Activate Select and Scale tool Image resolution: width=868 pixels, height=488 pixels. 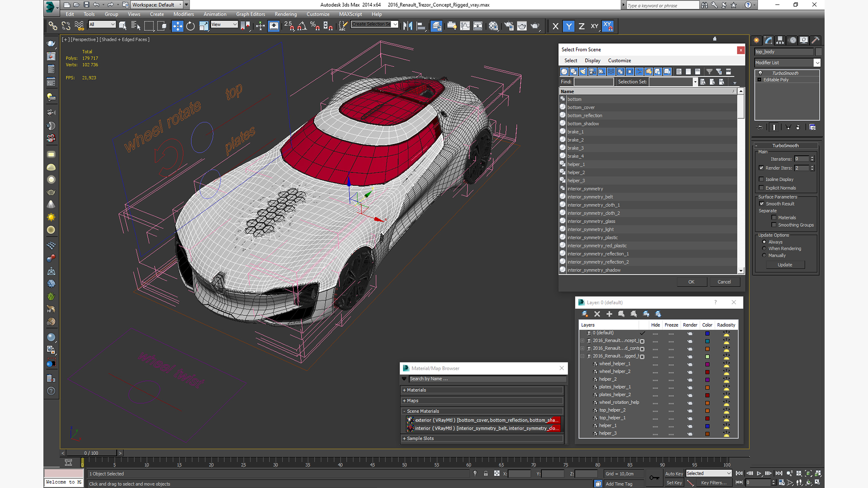point(203,26)
